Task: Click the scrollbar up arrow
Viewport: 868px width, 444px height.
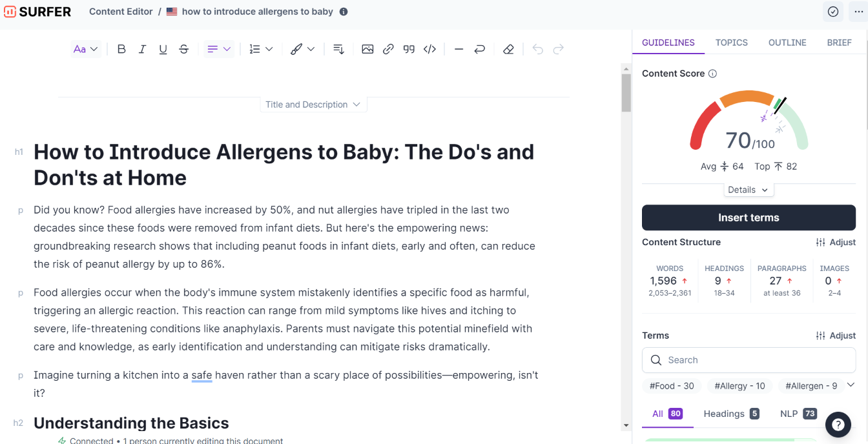Action: [626, 68]
